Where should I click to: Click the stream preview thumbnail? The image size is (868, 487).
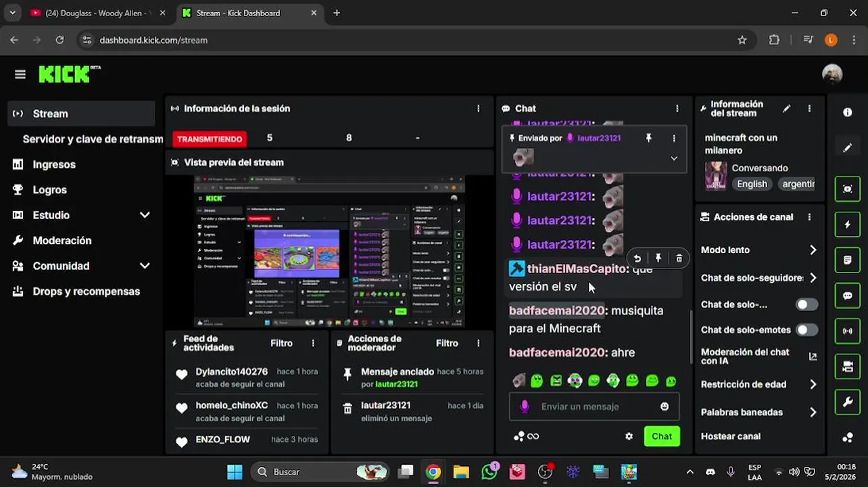click(329, 250)
